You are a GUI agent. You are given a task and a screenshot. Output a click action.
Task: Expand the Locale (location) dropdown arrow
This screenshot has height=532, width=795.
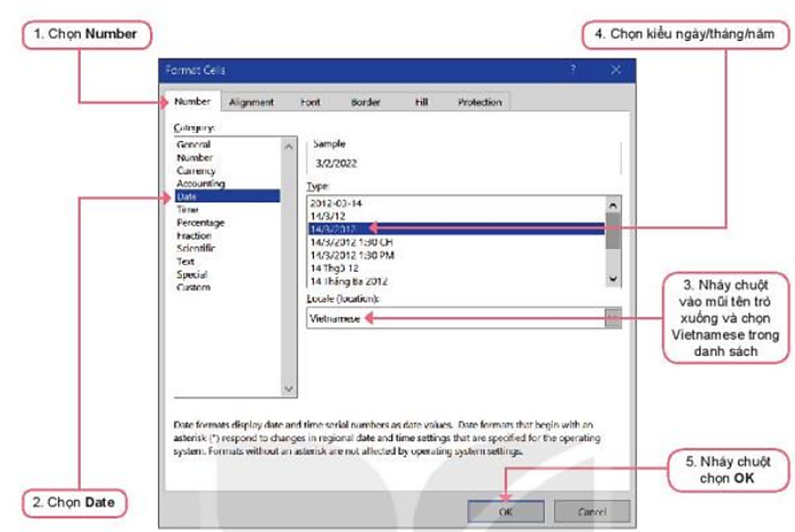click(614, 318)
